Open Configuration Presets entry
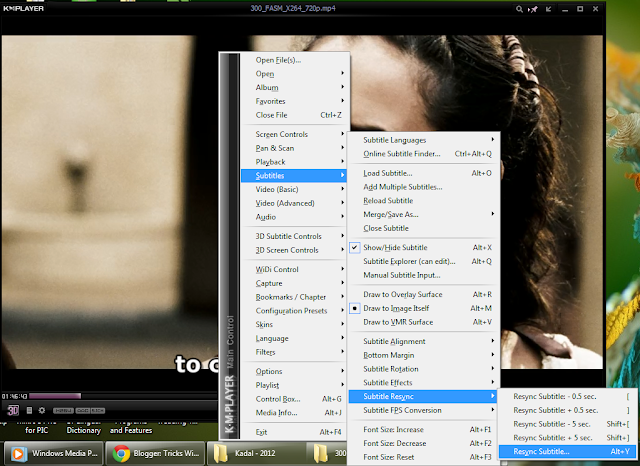 pos(294,311)
